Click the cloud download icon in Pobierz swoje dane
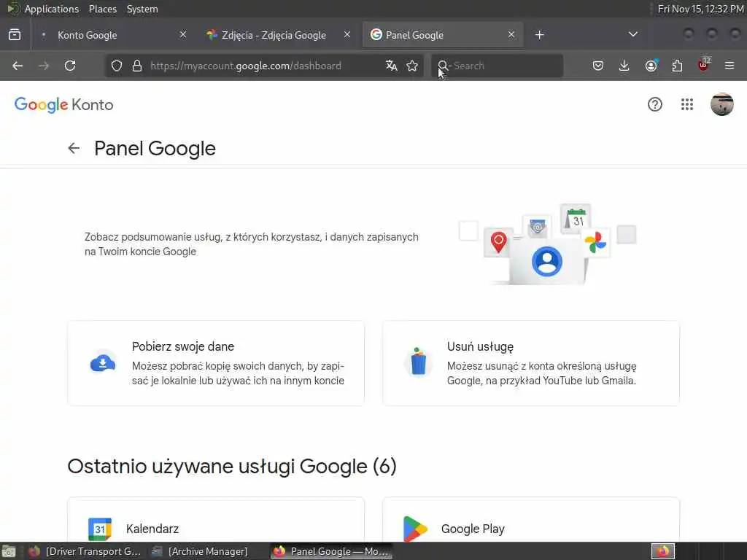Image resolution: width=747 pixels, height=560 pixels. (103, 363)
